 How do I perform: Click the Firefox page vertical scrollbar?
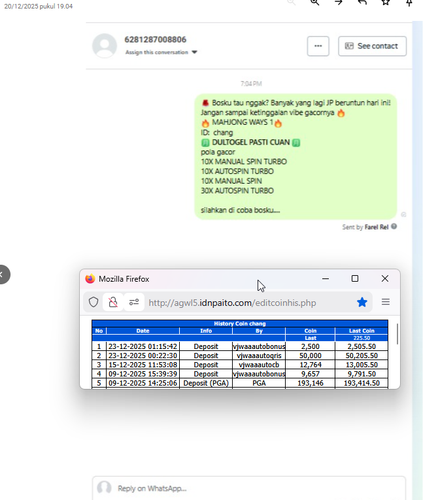(397, 334)
